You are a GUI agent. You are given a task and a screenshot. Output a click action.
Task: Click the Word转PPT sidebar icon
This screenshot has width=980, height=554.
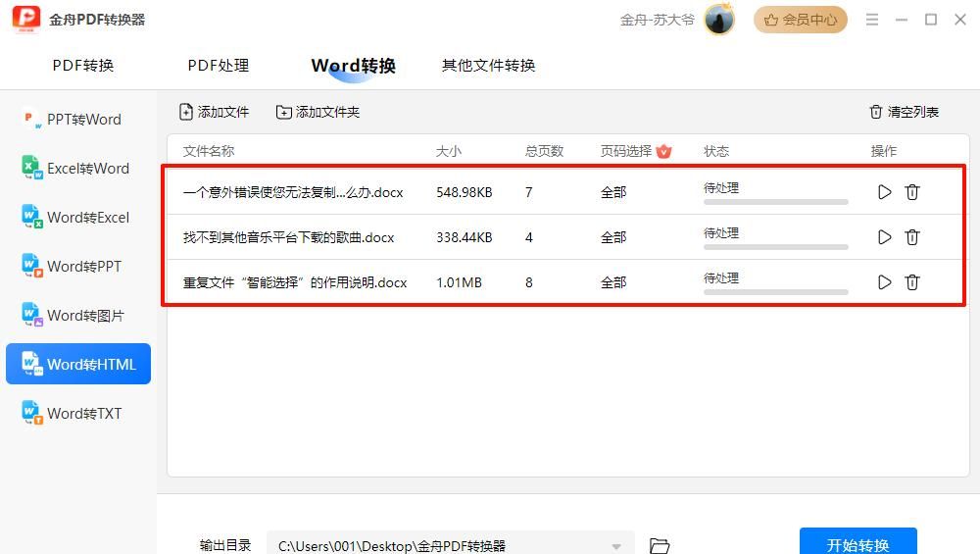point(31,265)
